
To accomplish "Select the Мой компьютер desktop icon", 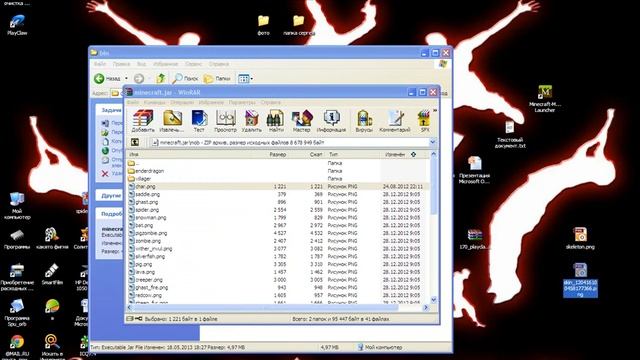I will (x=17, y=206).
